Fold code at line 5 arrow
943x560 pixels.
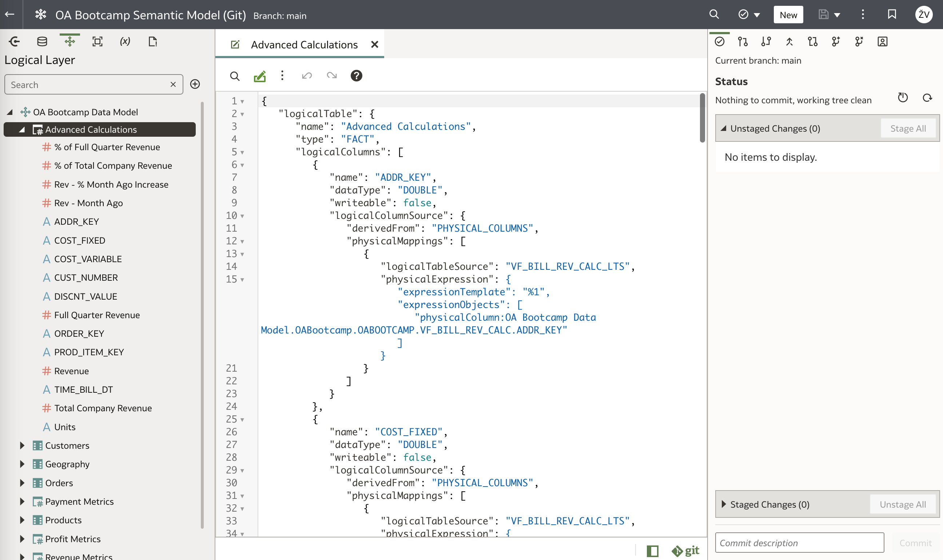(242, 152)
